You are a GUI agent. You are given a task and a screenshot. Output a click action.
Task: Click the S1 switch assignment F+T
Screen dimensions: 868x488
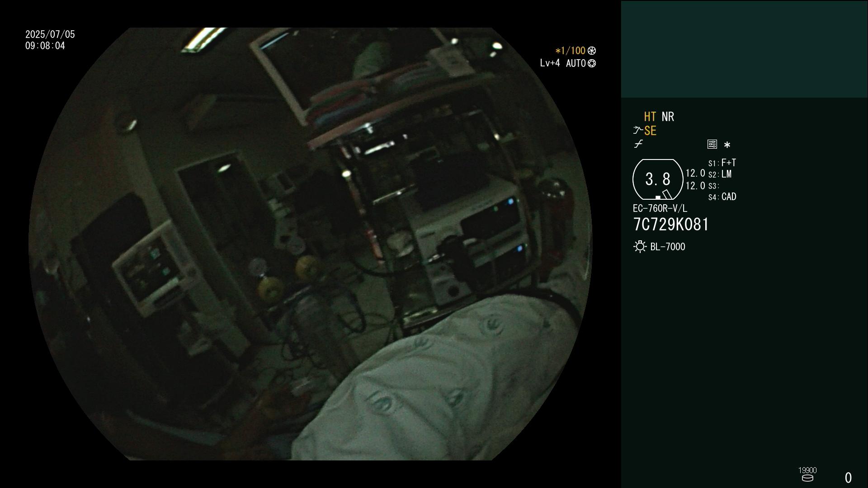(729, 163)
